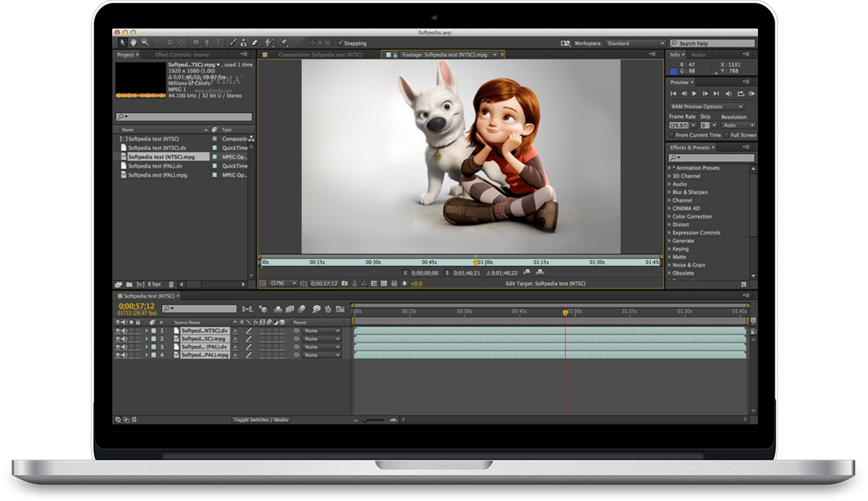Open the Project panel menu
Screen dimensions: 868x501
pyautogui.click(x=244, y=55)
